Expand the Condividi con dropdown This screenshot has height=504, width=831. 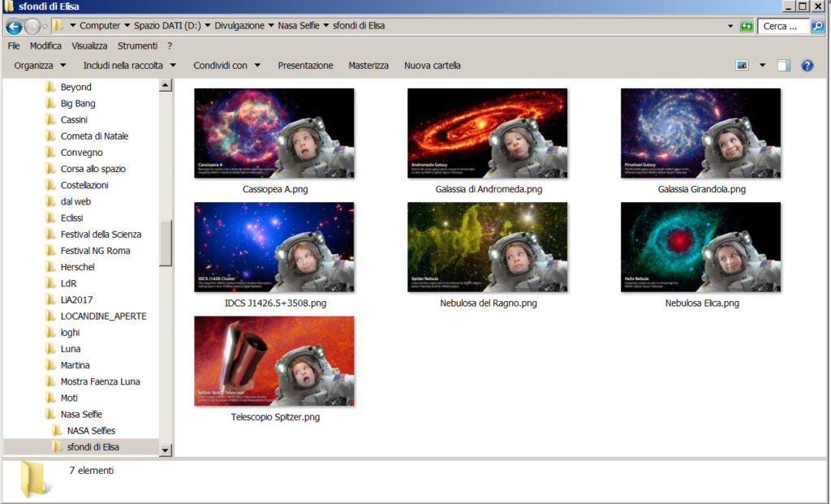pyautogui.click(x=226, y=66)
